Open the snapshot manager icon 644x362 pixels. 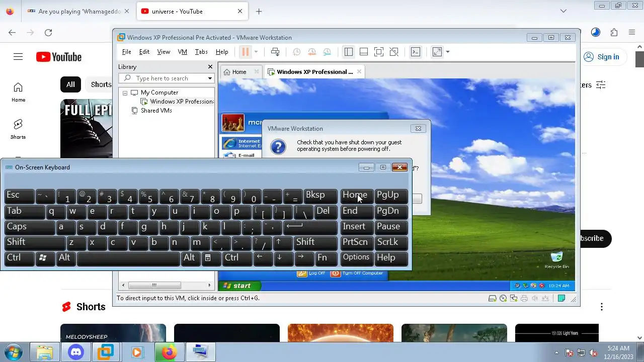click(328, 52)
